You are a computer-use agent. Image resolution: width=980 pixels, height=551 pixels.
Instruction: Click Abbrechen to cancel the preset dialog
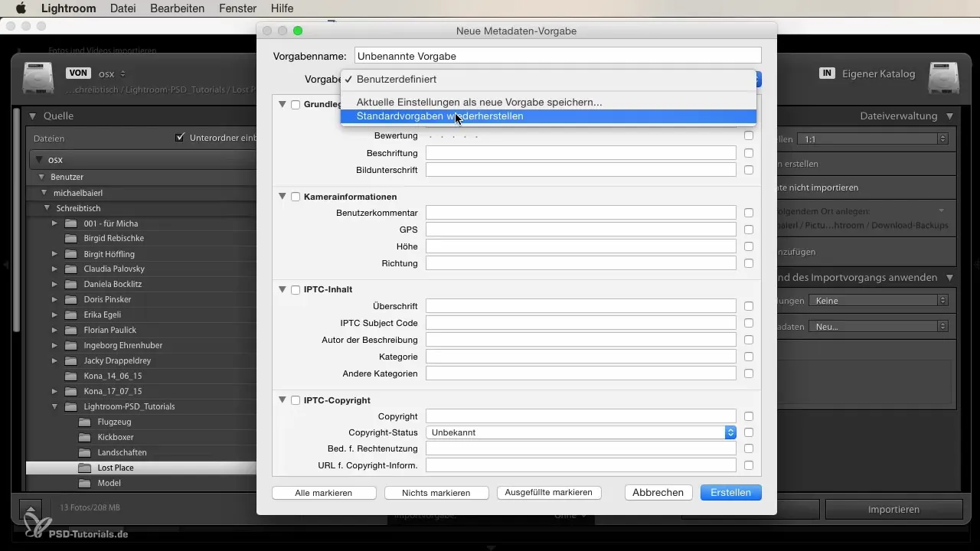click(658, 493)
